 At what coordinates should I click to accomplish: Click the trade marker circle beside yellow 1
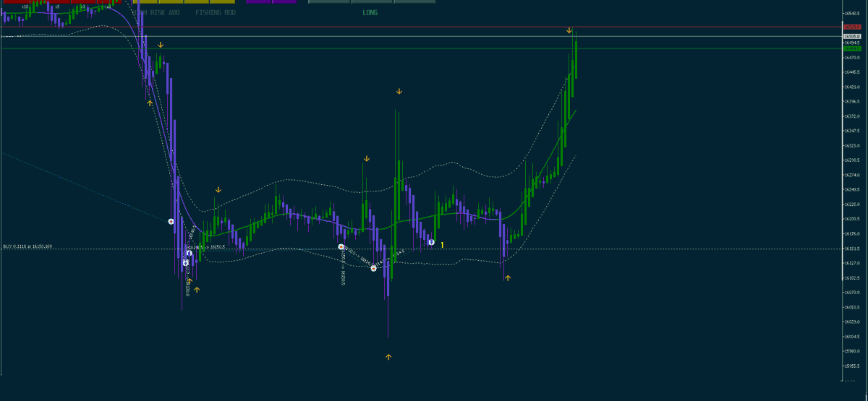tap(431, 242)
